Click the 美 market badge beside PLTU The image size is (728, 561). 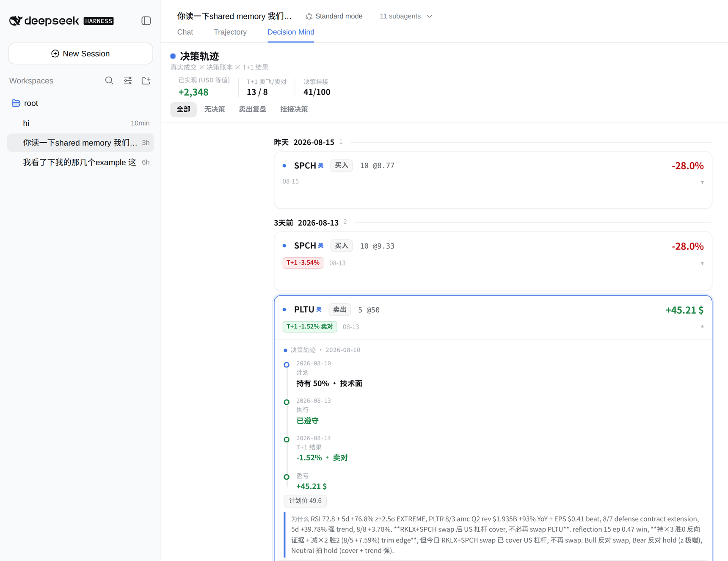pos(319,309)
